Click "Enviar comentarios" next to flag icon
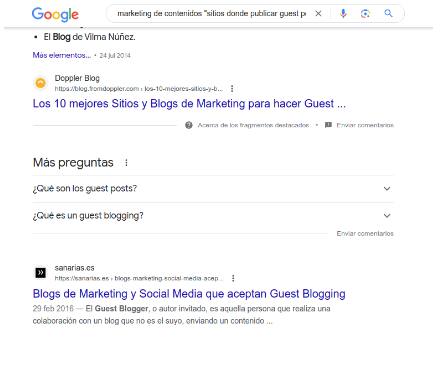Screen dimensions: 438x367 pyautogui.click(x=365, y=125)
